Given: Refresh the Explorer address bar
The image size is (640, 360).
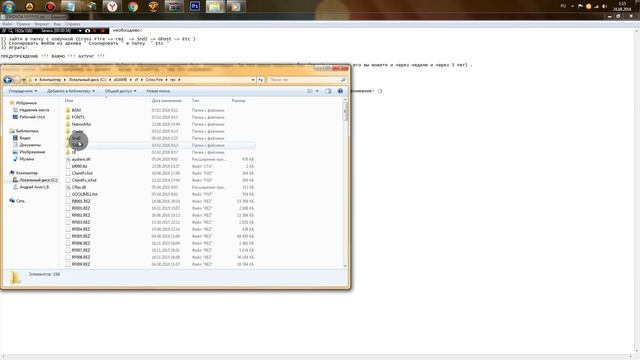Looking at the screenshot, I should 260,80.
